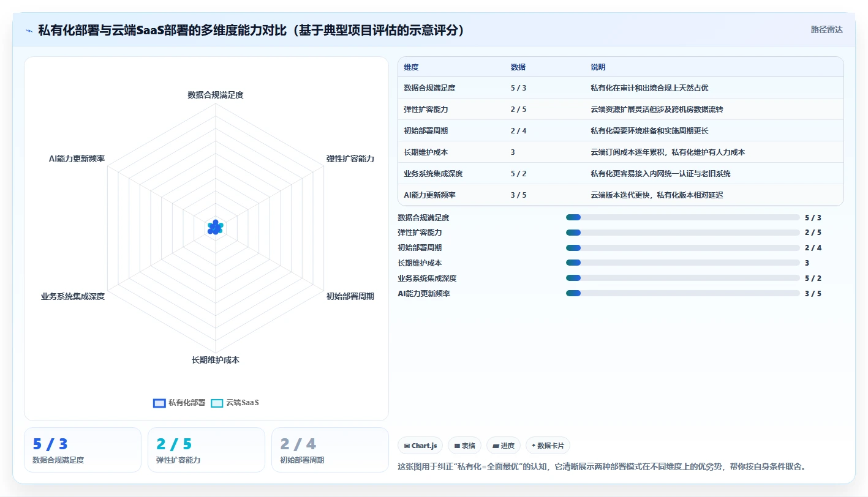Viewport: 868px width, 497px height.
Task: Click 私有化在审计和出境合规上天然占优 description
Action: pyautogui.click(x=649, y=88)
